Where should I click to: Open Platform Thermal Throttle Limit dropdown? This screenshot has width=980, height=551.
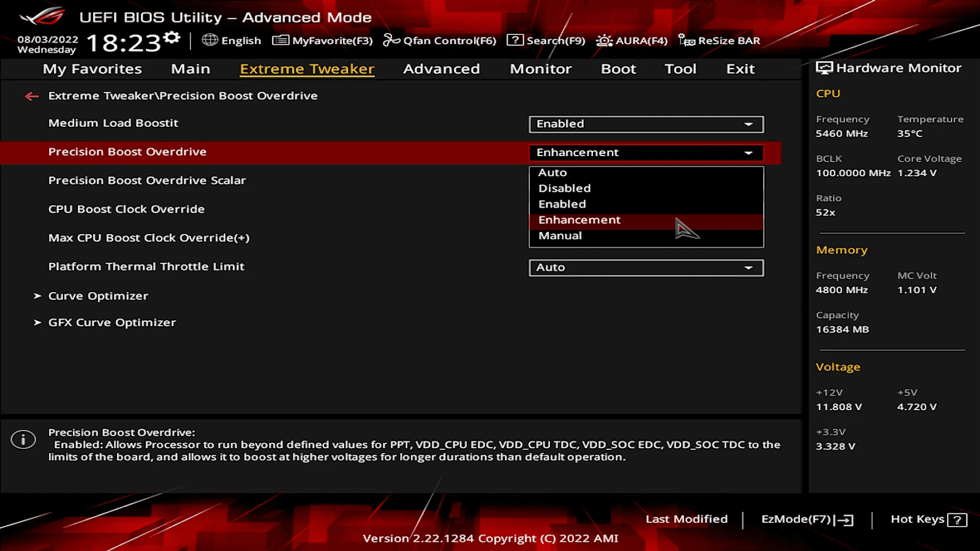pyautogui.click(x=646, y=268)
